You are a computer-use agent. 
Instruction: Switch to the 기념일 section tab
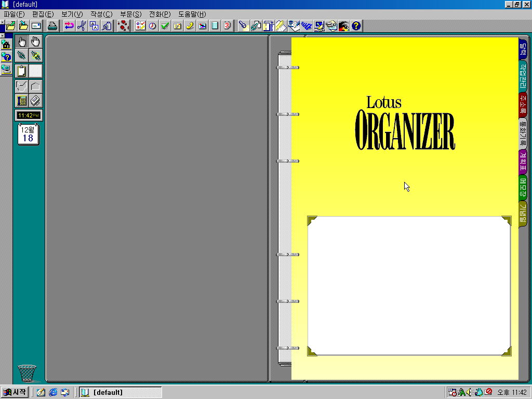523,214
